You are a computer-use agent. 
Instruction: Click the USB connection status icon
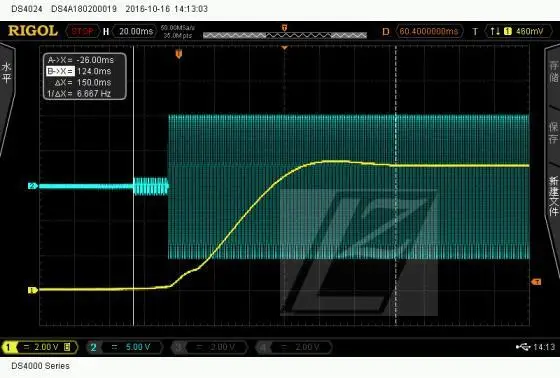click(x=523, y=347)
